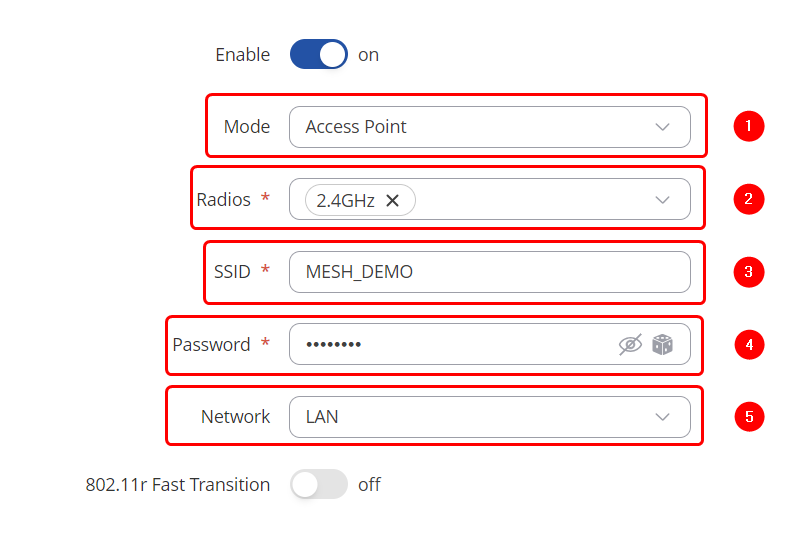This screenshot has height=540, width=800.
Task: Click the 2.4GHz chip text
Action: coord(345,200)
